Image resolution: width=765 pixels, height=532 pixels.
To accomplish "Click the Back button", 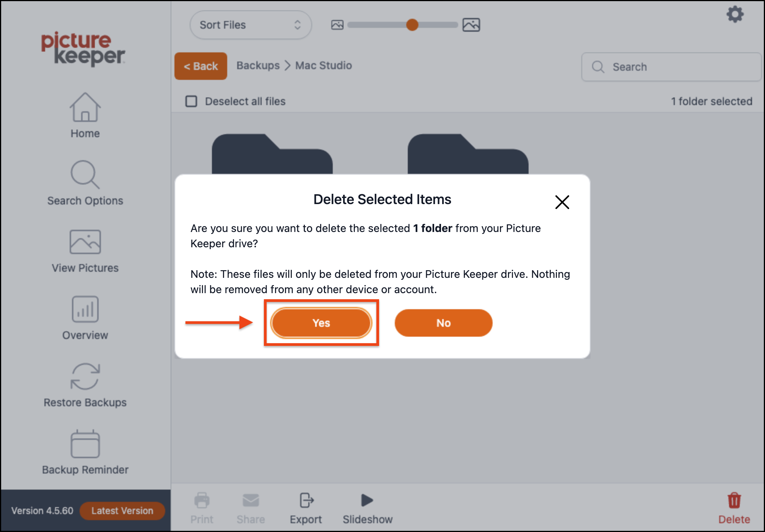I will (201, 66).
